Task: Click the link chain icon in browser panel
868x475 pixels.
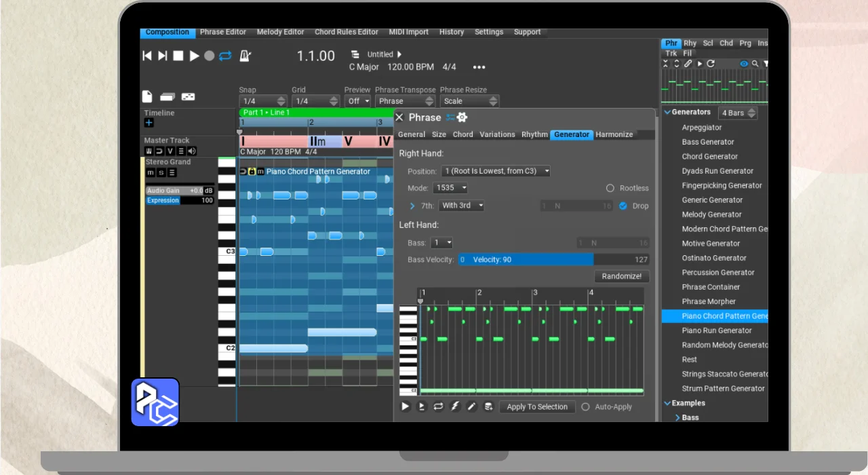Action: [688, 64]
